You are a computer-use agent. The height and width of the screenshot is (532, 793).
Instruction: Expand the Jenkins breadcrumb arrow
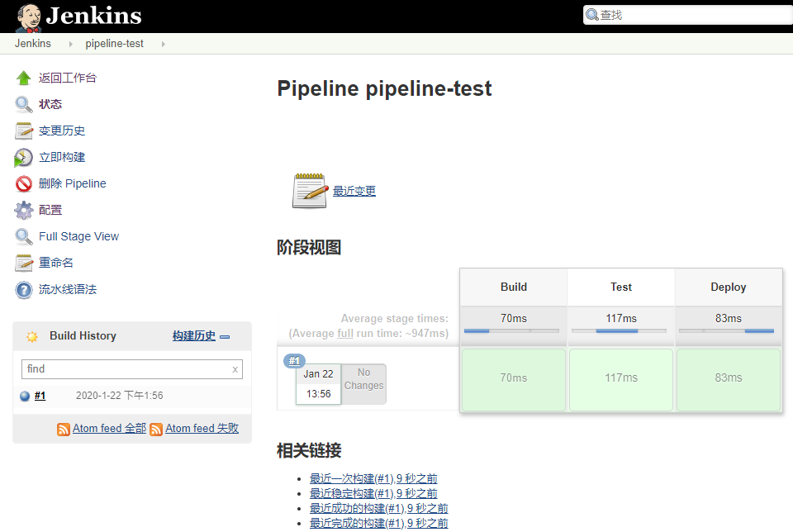click(71, 44)
